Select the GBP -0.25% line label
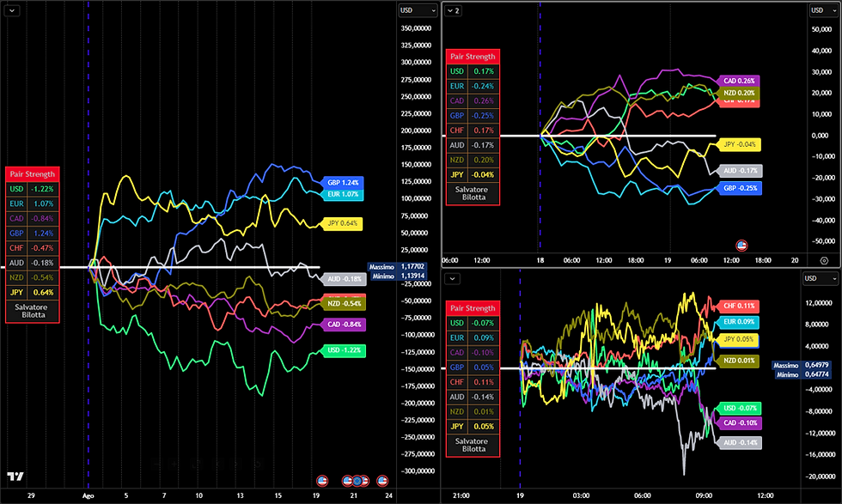The width and height of the screenshot is (842, 504). [740, 188]
